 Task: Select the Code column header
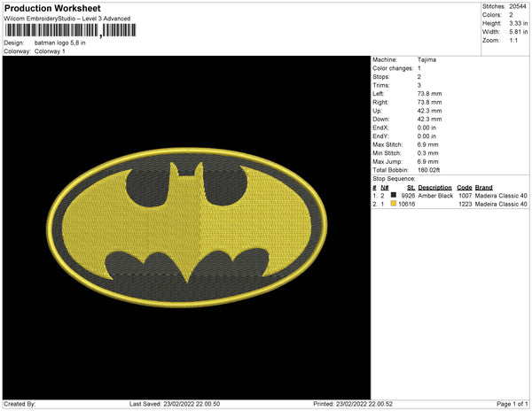(465, 188)
